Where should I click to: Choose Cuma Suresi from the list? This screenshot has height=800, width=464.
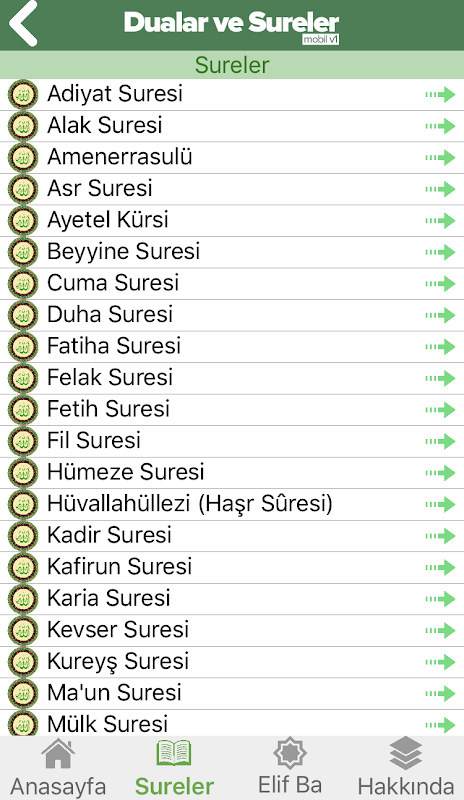coord(232,283)
